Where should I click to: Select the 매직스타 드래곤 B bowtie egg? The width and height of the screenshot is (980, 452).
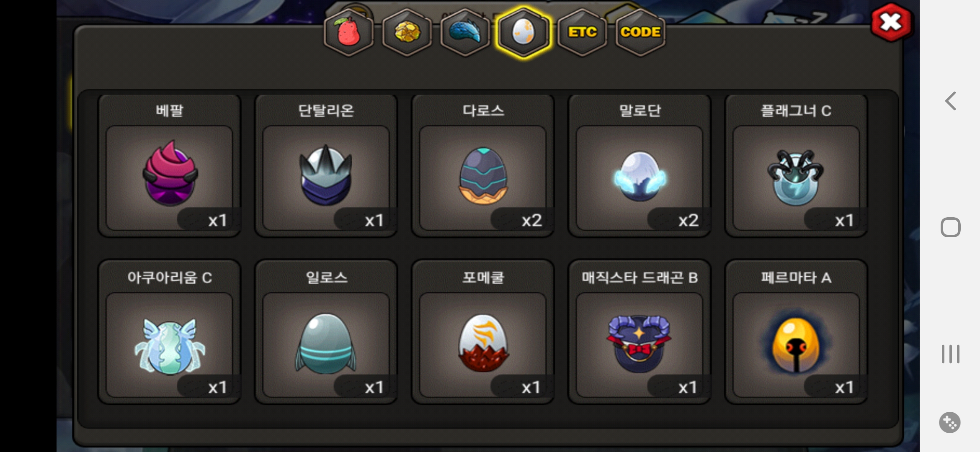[x=640, y=332]
